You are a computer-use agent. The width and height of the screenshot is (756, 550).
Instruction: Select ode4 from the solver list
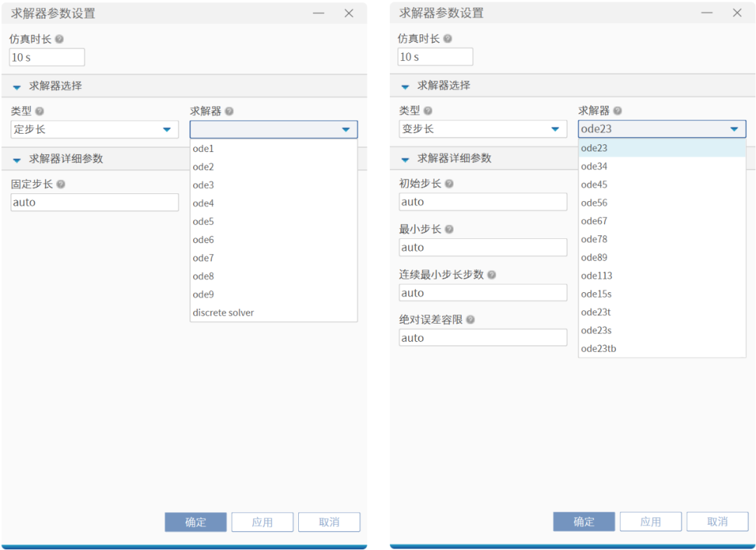(x=203, y=203)
